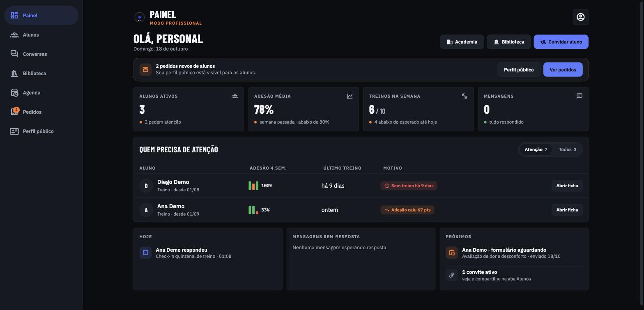Image resolution: width=644 pixels, height=310 pixels.
Task: Click the Academia button
Action: click(x=462, y=42)
